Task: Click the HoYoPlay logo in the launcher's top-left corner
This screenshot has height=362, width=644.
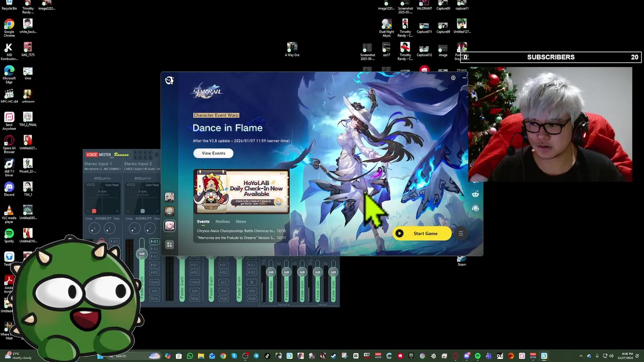Action: click(x=170, y=80)
